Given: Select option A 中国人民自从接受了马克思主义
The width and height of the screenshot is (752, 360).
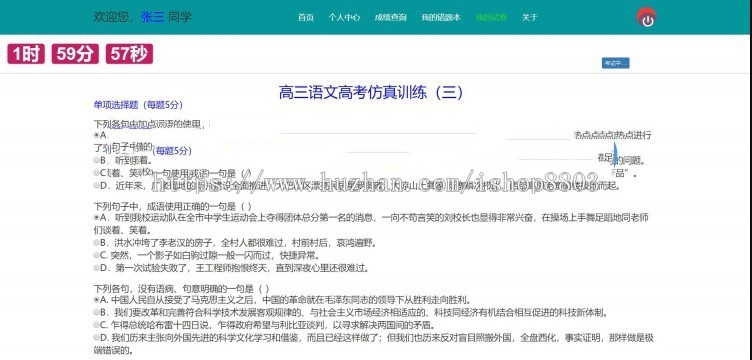Looking at the screenshot, I should tap(97, 300).
